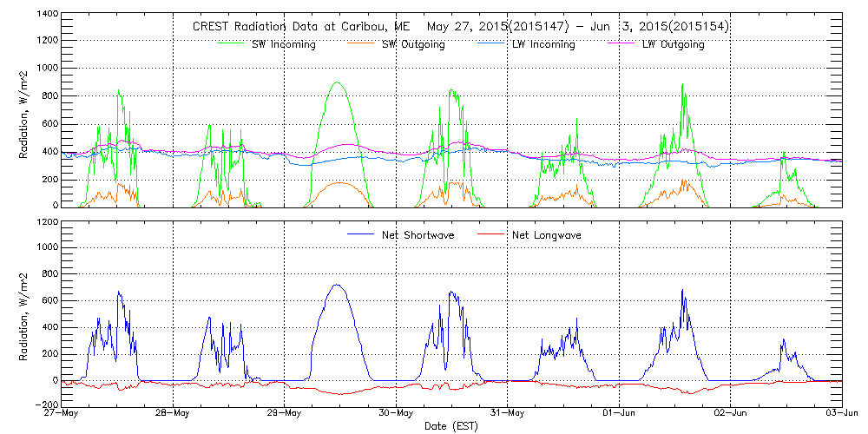This screenshot has width=868, height=434.
Task: Click the LW Outgoing legend label
Action: pos(673,44)
